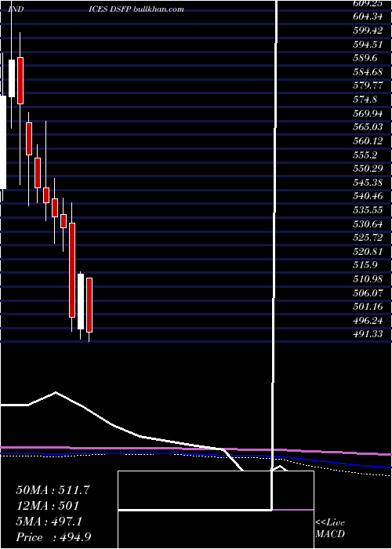
Task: Click the 491.33 price axis label
Action: coord(368,333)
